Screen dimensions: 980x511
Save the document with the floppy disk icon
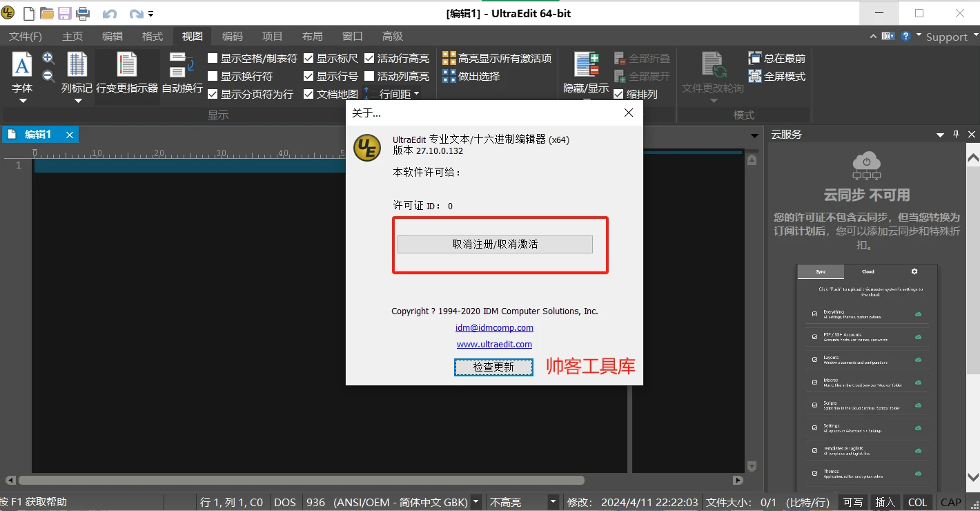click(65, 13)
